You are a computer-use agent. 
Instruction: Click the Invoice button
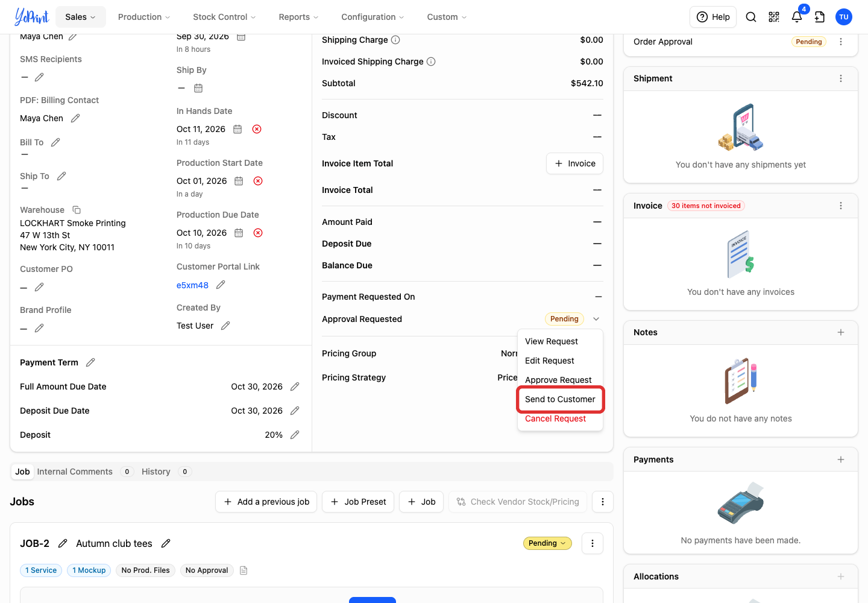click(x=575, y=163)
